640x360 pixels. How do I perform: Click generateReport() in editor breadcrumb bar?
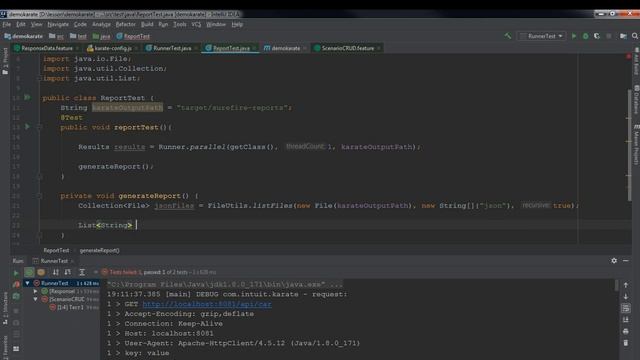pyautogui.click(x=99, y=250)
